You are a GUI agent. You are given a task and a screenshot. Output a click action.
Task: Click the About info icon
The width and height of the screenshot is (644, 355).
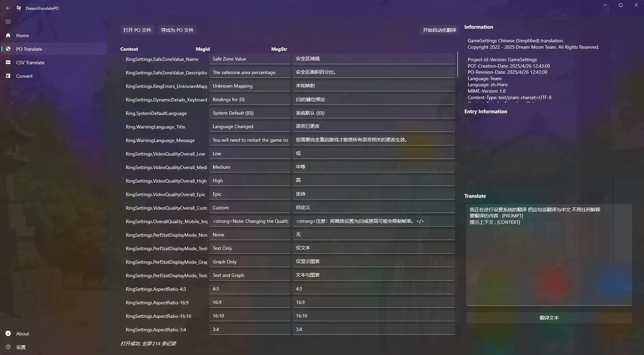8,334
